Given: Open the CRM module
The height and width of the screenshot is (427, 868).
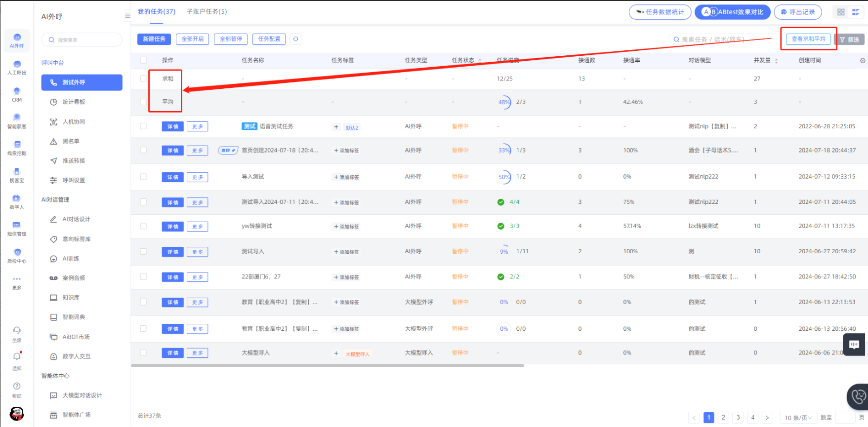Looking at the screenshot, I should pyautogui.click(x=17, y=95).
